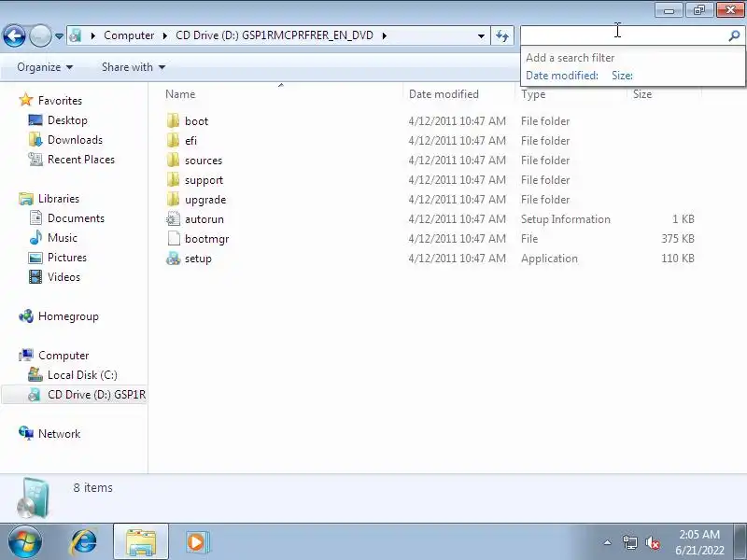
Task: Go back with the Back arrow button
Action: coord(14,35)
